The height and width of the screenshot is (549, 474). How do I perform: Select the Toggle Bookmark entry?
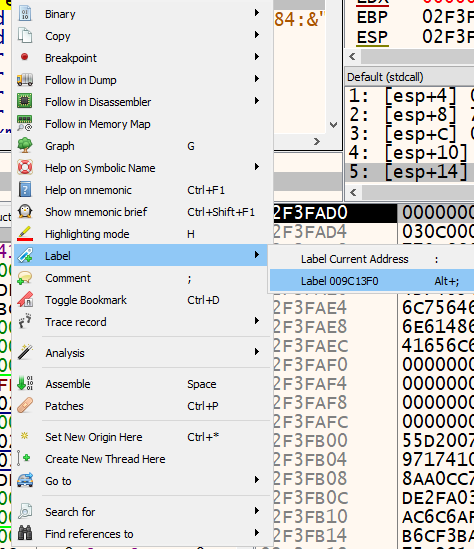tap(142, 300)
